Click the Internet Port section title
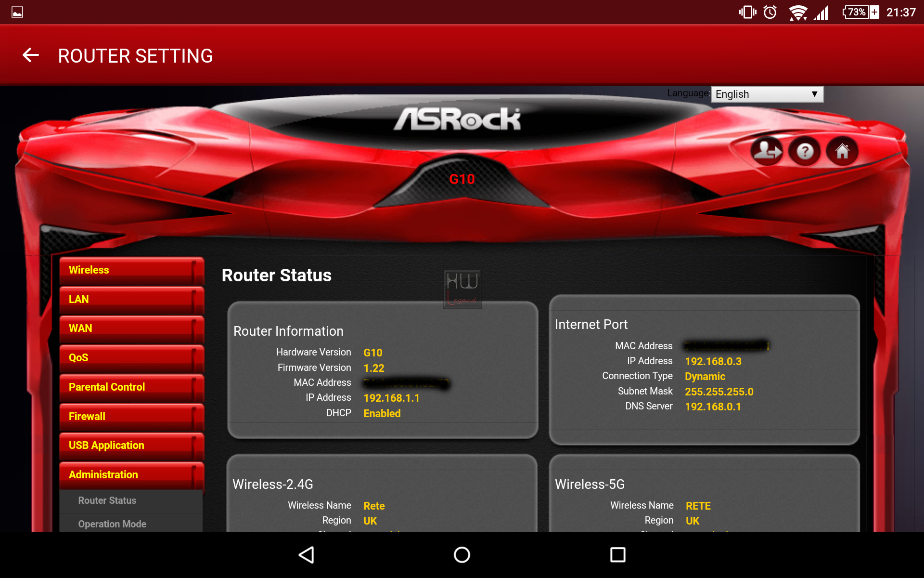Image resolution: width=924 pixels, height=578 pixels. (591, 325)
